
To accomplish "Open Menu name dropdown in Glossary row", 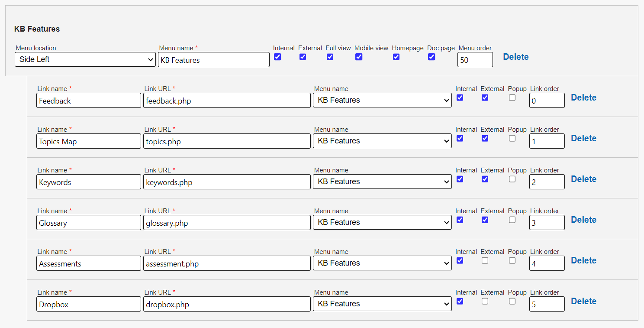I will point(382,222).
